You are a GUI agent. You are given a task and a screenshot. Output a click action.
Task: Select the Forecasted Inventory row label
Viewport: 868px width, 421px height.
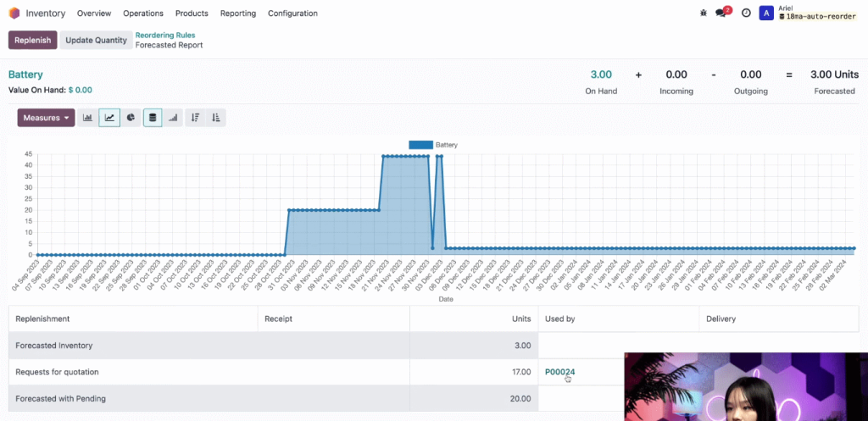(54, 346)
